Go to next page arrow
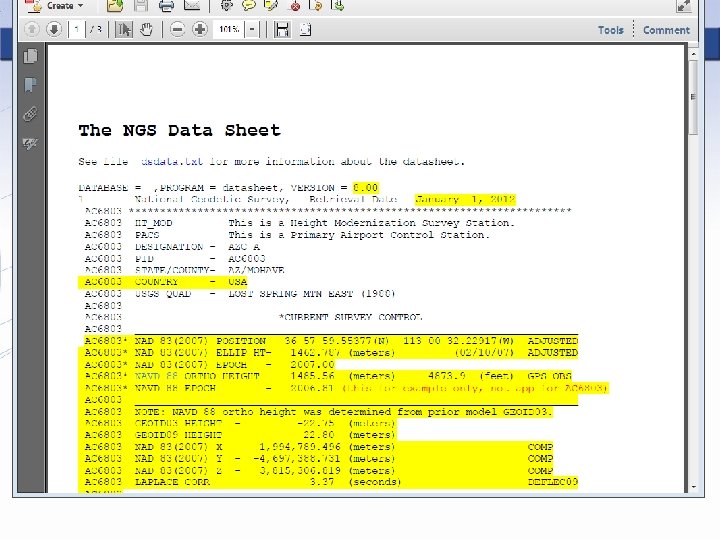 [54, 29]
